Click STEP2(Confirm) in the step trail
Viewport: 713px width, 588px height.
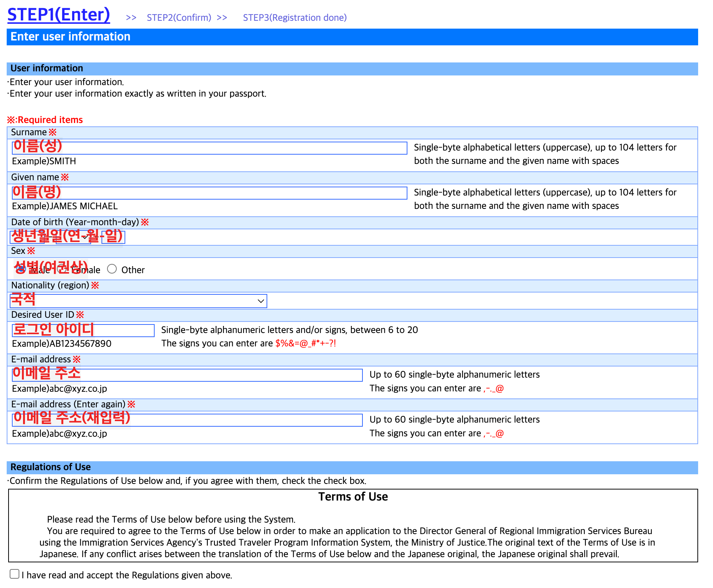[x=179, y=17]
